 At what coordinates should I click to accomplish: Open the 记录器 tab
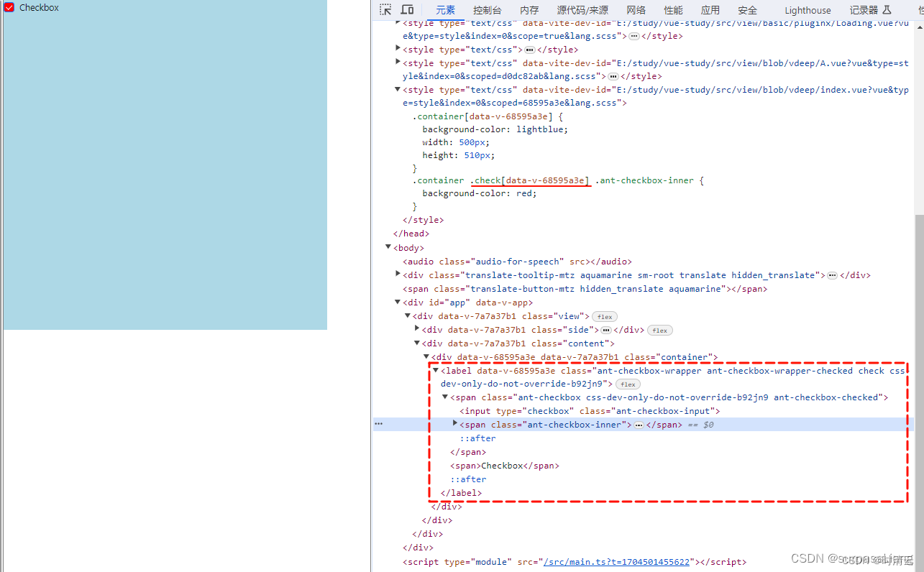(864, 10)
